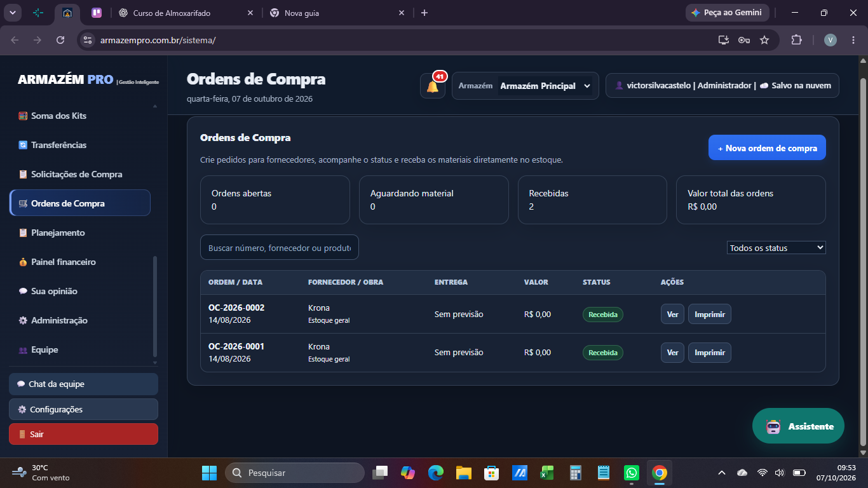Image resolution: width=868 pixels, height=488 pixels.
Task: Expand the Armazém Principal warehouse dropdown
Action: point(545,86)
